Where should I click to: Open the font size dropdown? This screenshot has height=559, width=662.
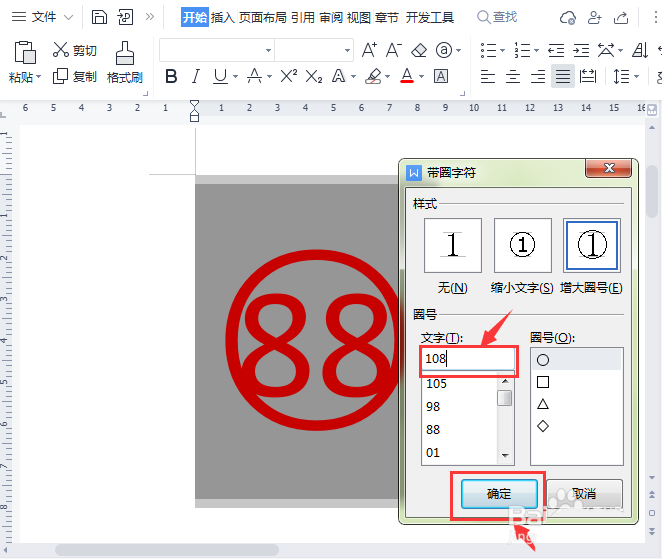tap(347, 50)
